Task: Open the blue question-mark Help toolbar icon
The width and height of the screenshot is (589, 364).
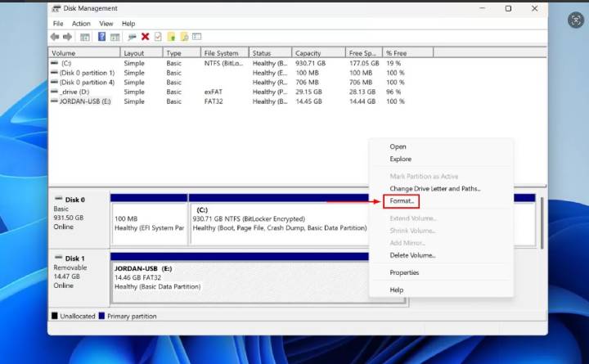Action: click(101, 37)
